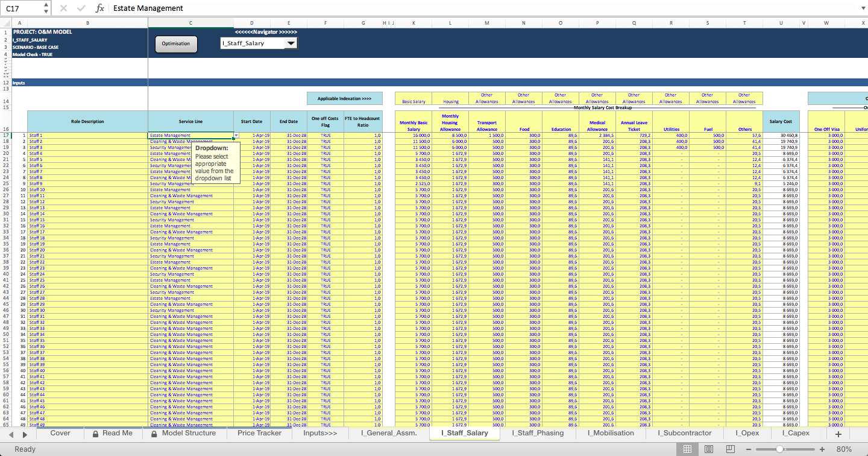Select the '2 384,5' medical allowance cell
868x456 pixels.
tap(597, 136)
